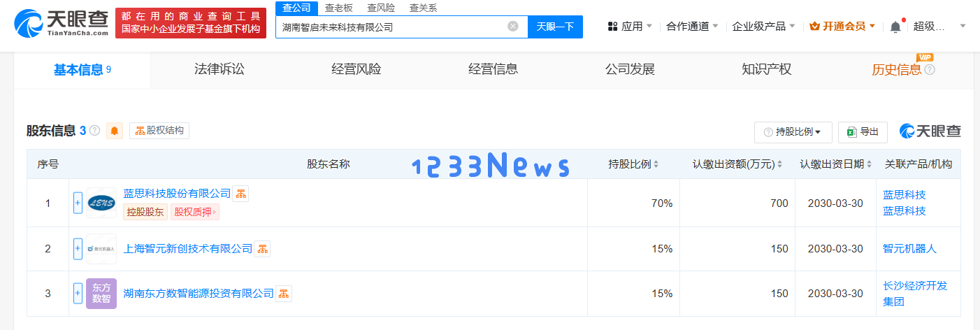Open 智元机器人 related product link
Image resolution: width=980 pixels, height=330 pixels.
pos(909,249)
